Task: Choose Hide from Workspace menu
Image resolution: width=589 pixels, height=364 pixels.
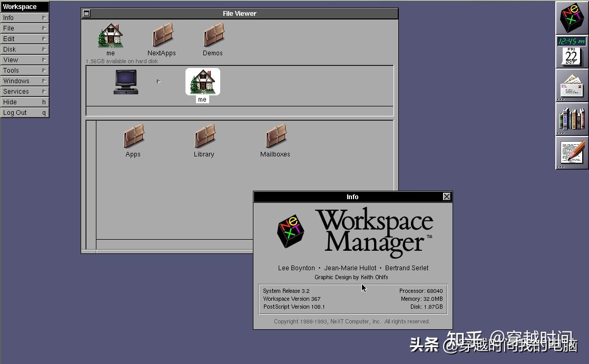Action: pyautogui.click(x=25, y=102)
